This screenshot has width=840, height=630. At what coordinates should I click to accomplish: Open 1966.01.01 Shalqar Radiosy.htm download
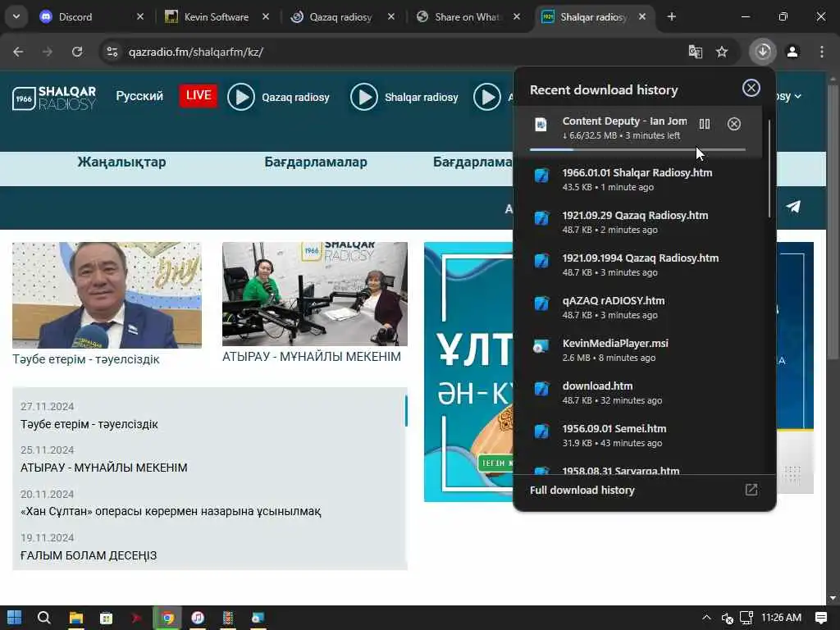click(x=637, y=179)
